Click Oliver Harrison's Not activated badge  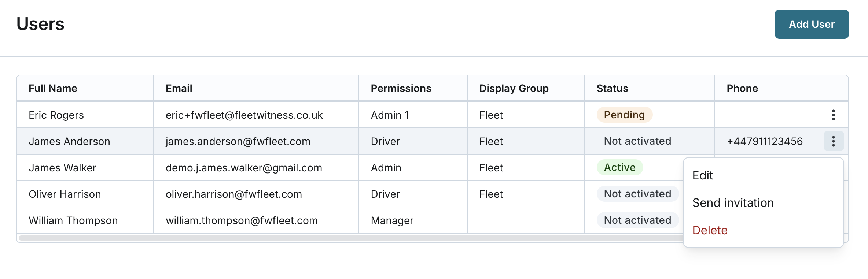coord(637,194)
